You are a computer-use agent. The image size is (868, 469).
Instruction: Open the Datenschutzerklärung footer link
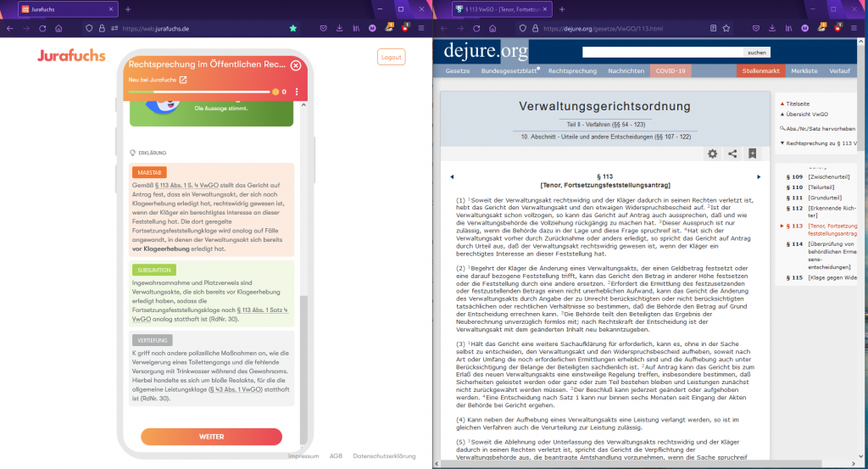pyautogui.click(x=384, y=456)
